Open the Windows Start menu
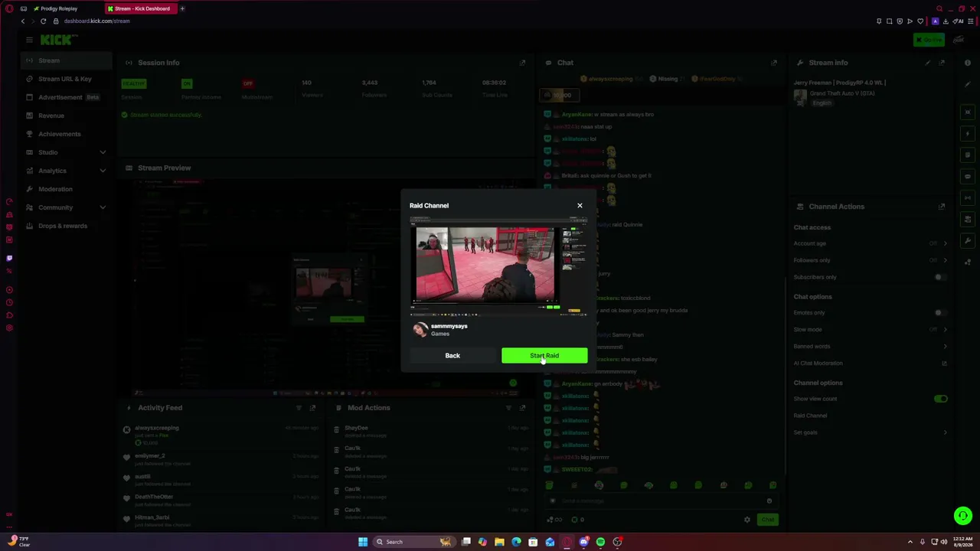980x551 pixels. [x=363, y=542]
